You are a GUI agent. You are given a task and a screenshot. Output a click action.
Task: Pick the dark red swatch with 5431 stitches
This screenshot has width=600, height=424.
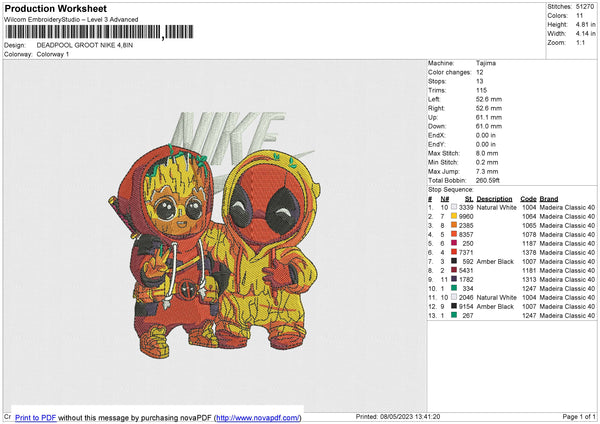point(454,270)
